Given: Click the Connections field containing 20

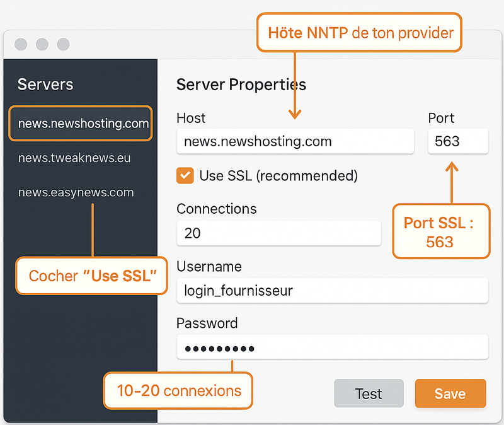Looking at the screenshot, I should [x=278, y=233].
